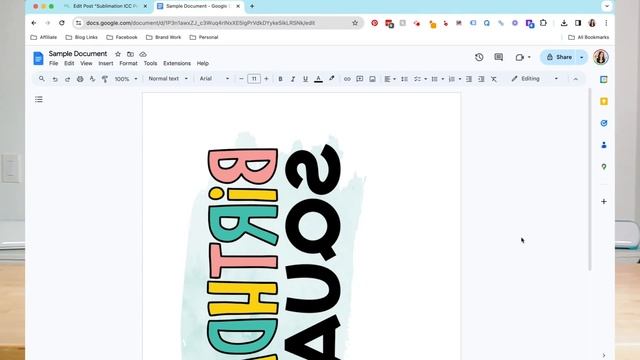
Task: Open the Docs home icon
Action: 38,58
